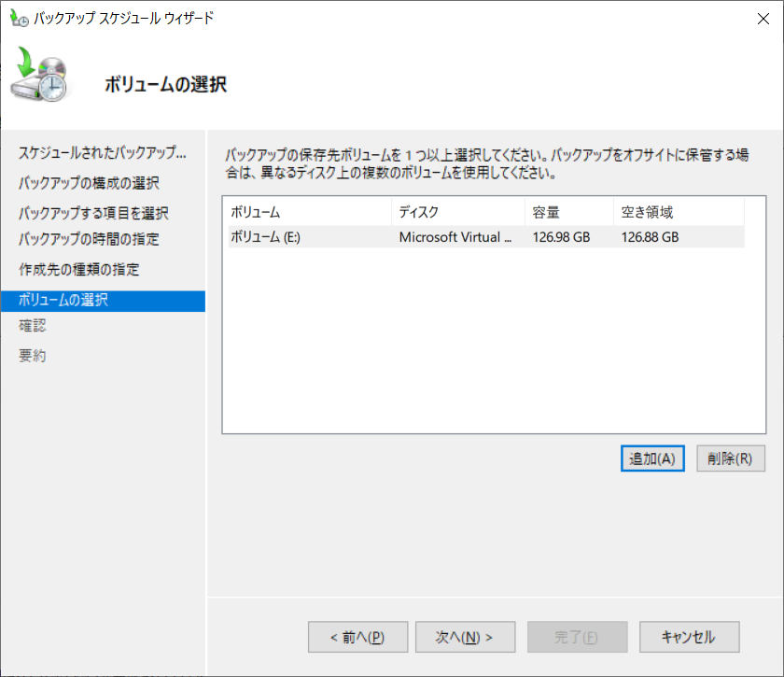Click the disabled 完了(F) button

point(577,637)
